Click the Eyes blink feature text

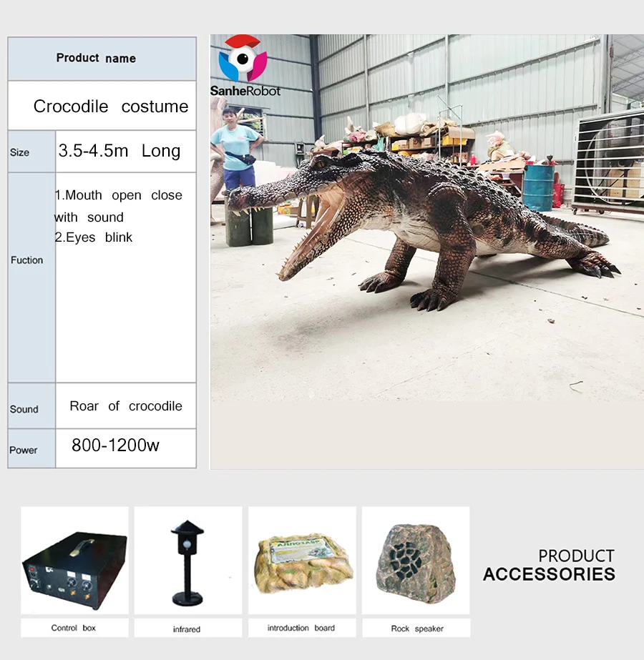94,237
